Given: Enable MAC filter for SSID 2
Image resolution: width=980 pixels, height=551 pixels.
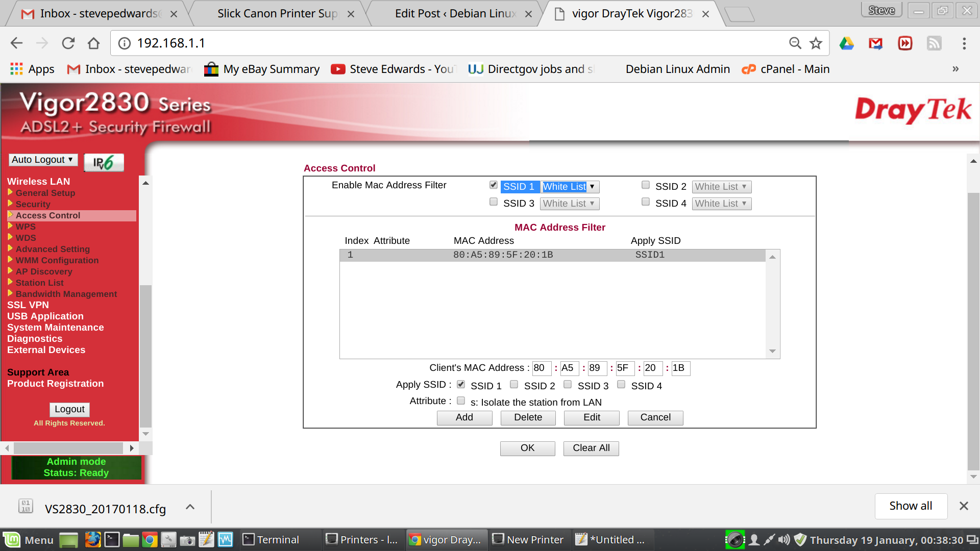Looking at the screenshot, I should tap(646, 185).
